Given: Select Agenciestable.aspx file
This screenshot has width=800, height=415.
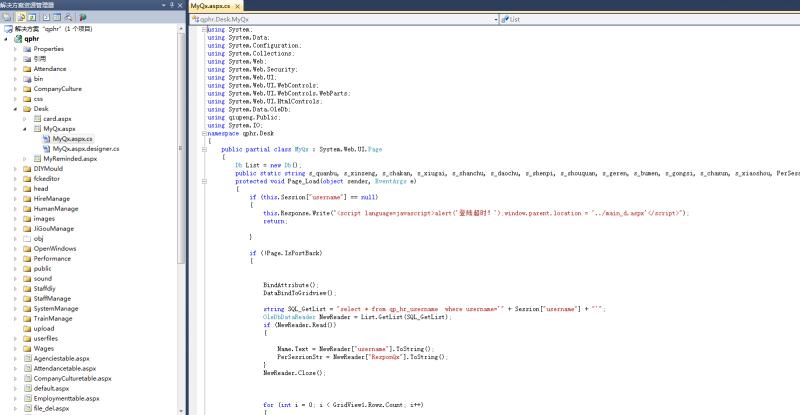Looking at the screenshot, I should tap(61, 358).
